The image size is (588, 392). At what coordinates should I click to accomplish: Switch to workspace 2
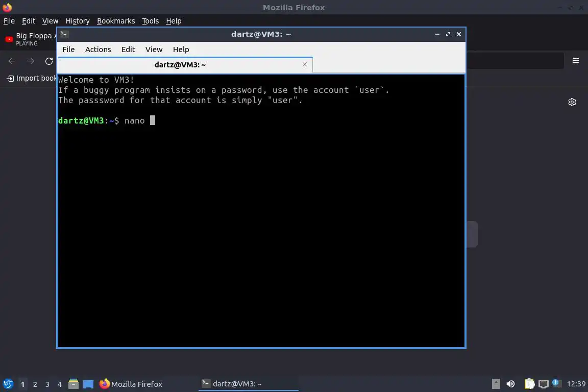point(35,384)
